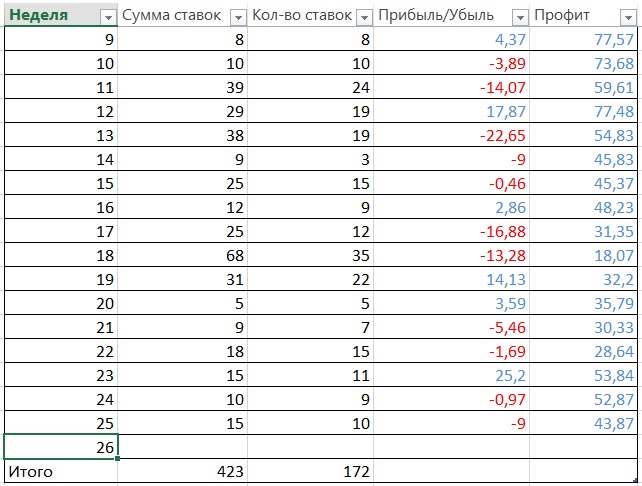642x486 pixels.
Task: Open the Прибыль/Убыль filter dropdown
Action: pyautogui.click(x=520, y=18)
